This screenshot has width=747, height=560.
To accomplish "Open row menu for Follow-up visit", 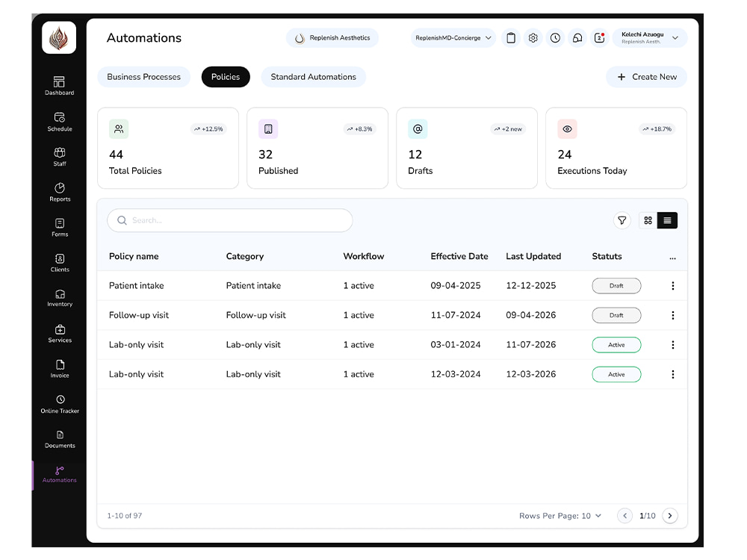I will pos(673,315).
